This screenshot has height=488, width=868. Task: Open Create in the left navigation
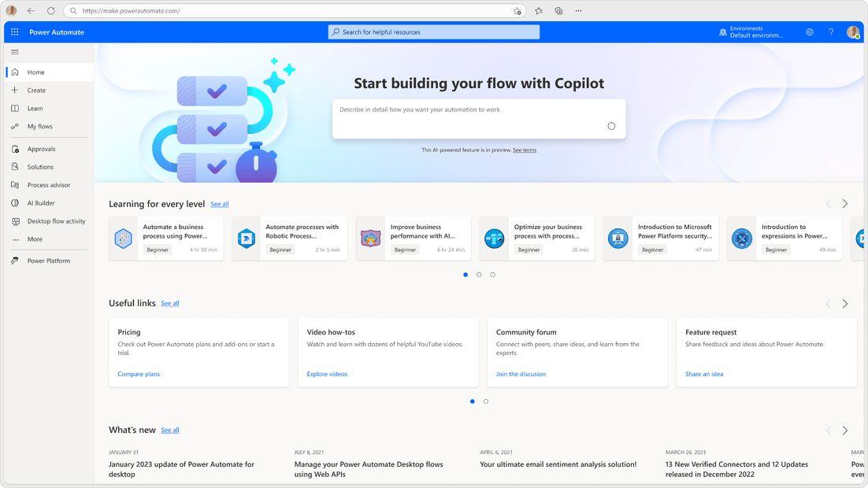click(50, 91)
